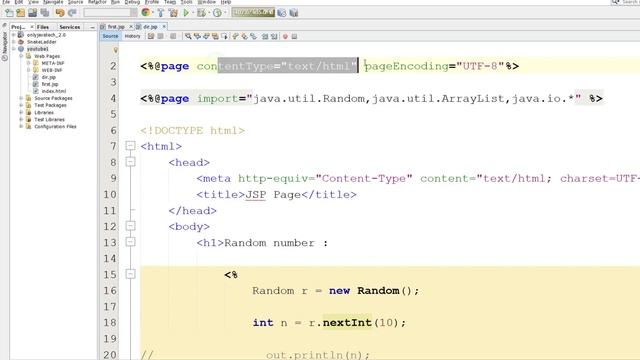Image resolution: width=640 pixels, height=360 pixels.
Task: Click the Shift Line Left icon
Action: pyautogui.click(x=265, y=36)
